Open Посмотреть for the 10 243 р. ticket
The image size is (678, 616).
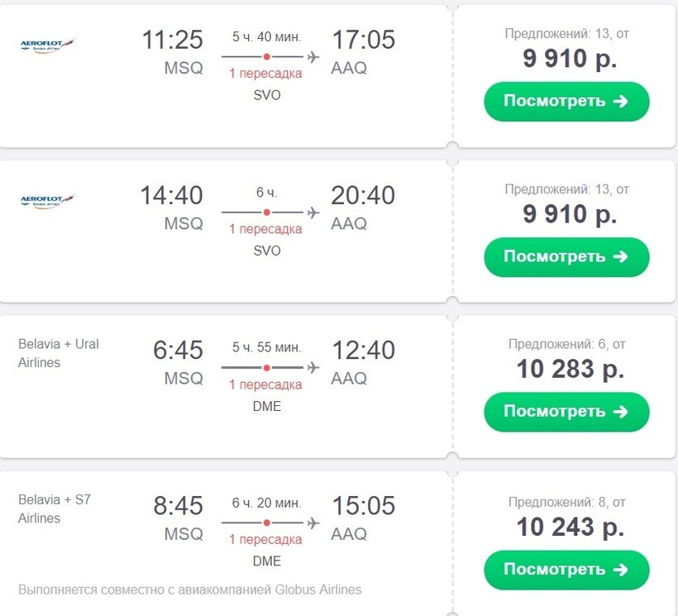[x=566, y=570]
